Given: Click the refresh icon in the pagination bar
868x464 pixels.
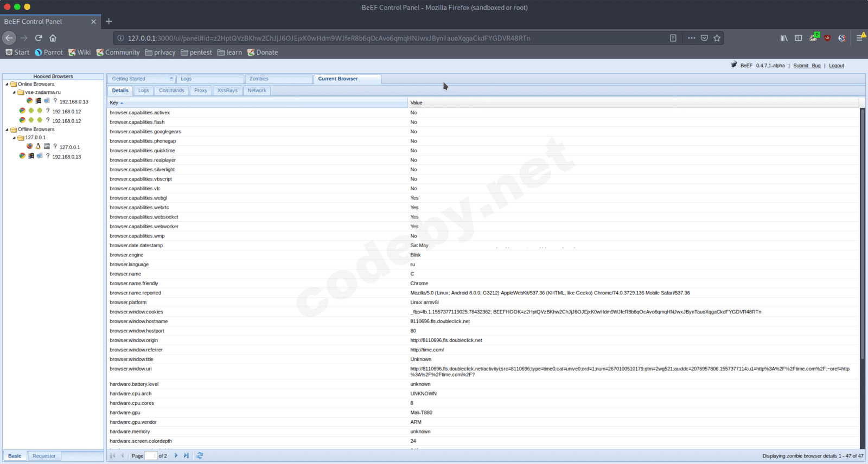Looking at the screenshot, I should coord(200,456).
